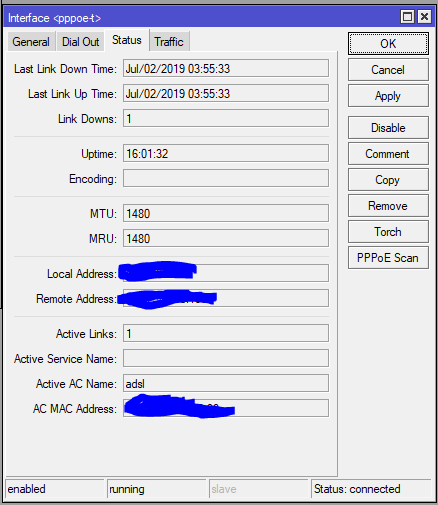Click the Remote Address field
This screenshot has width=438, height=505.
click(226, 298)
